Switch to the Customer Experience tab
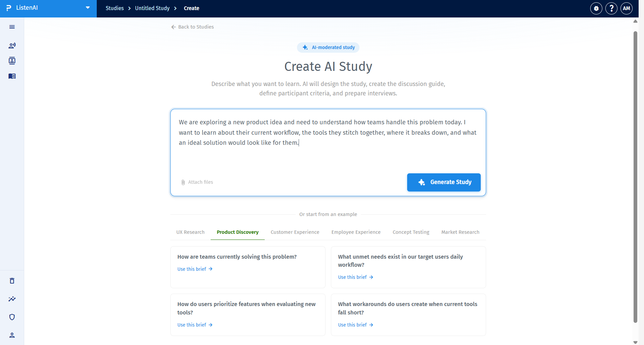This screenshot has width=644, height=345. point(295,232)
